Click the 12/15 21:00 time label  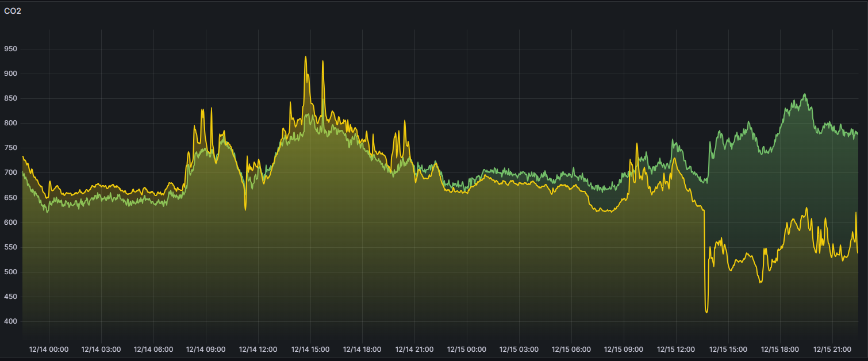pyautogui.click(x=833, y=349)
